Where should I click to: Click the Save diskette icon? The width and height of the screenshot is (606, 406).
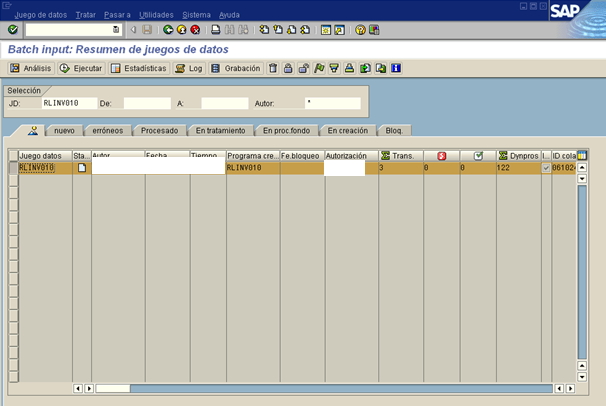pyautogui.click(x=147, y=30)
